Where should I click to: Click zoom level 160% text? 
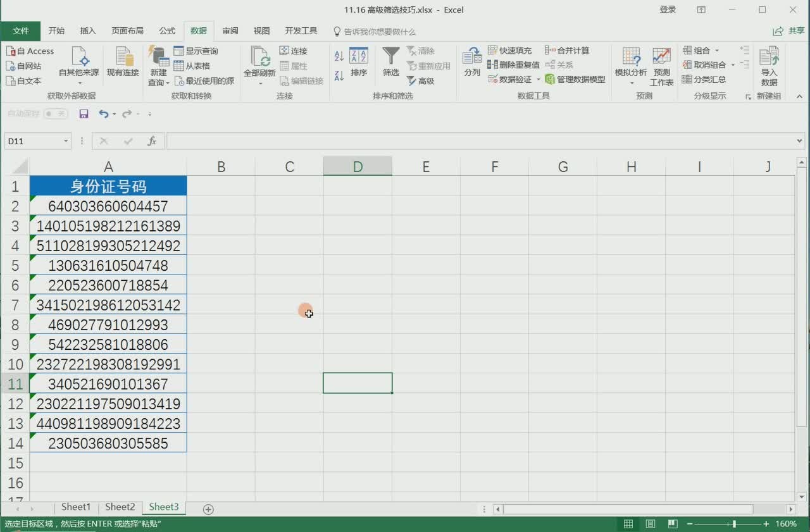[786, 524]
